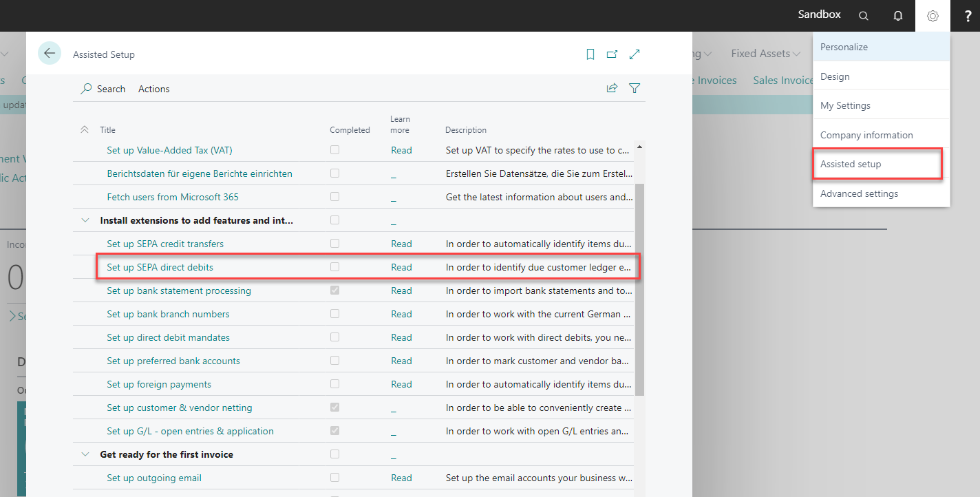
Task: Open the Tell Me search magnifier icon
Action: tap(864, 15)
